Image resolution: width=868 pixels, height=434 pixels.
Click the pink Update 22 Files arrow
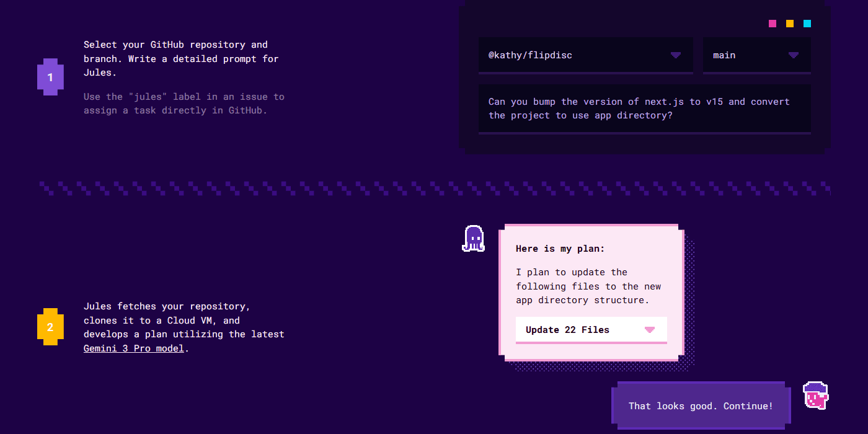coord(650,330)
